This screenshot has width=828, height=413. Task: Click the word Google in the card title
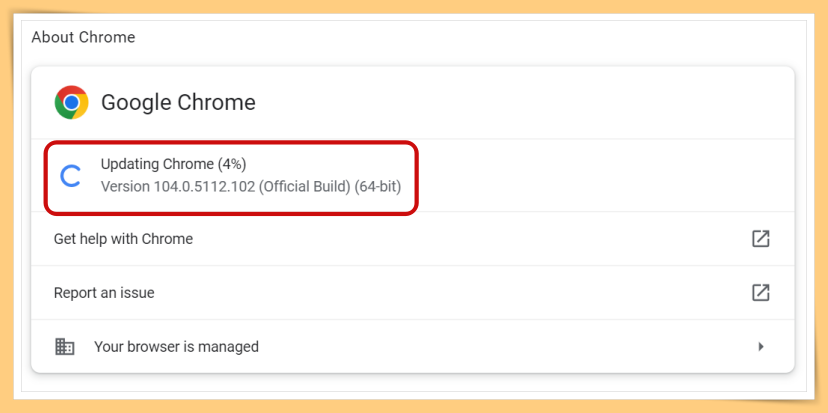(x=137, y=102)
